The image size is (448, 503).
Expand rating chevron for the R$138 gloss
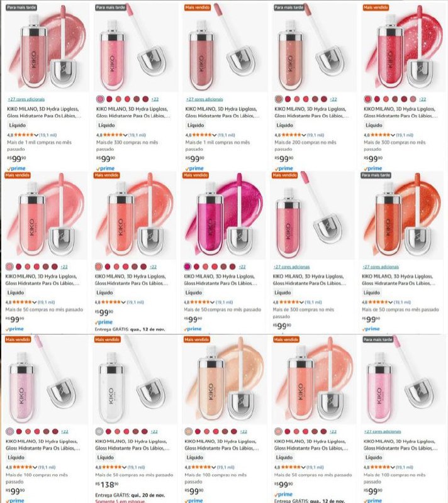pos(123,467)
